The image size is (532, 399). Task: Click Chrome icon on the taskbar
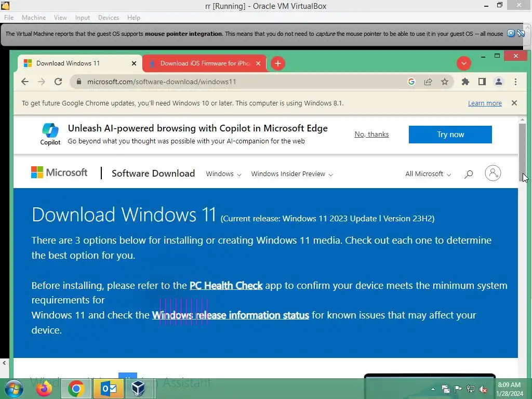(x=76, y=389)
